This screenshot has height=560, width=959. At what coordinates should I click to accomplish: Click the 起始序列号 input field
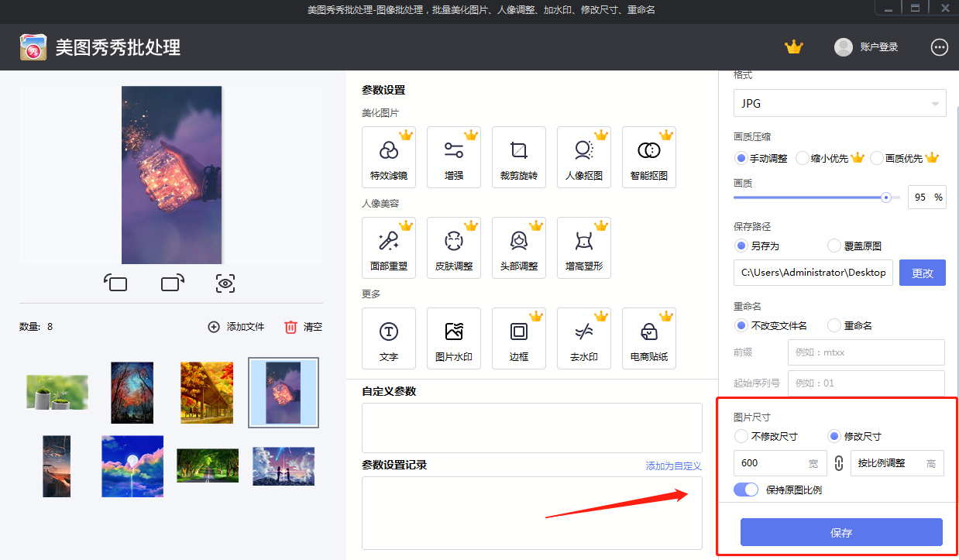click(x=866, y=383)
